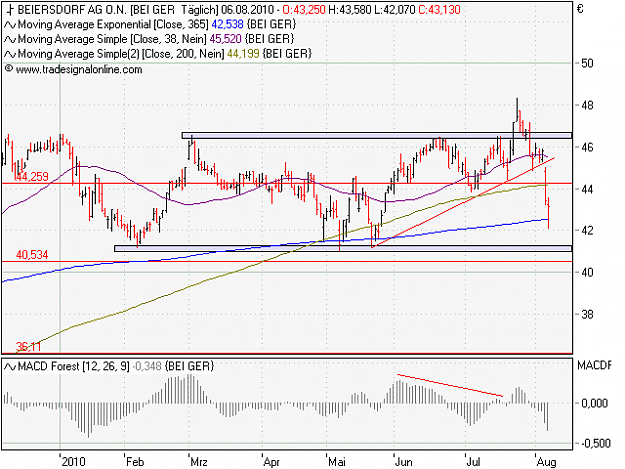Click the Jun time axis label
Image resolution: width=625 pixels, height=469 pixels.
pos(404,462)
